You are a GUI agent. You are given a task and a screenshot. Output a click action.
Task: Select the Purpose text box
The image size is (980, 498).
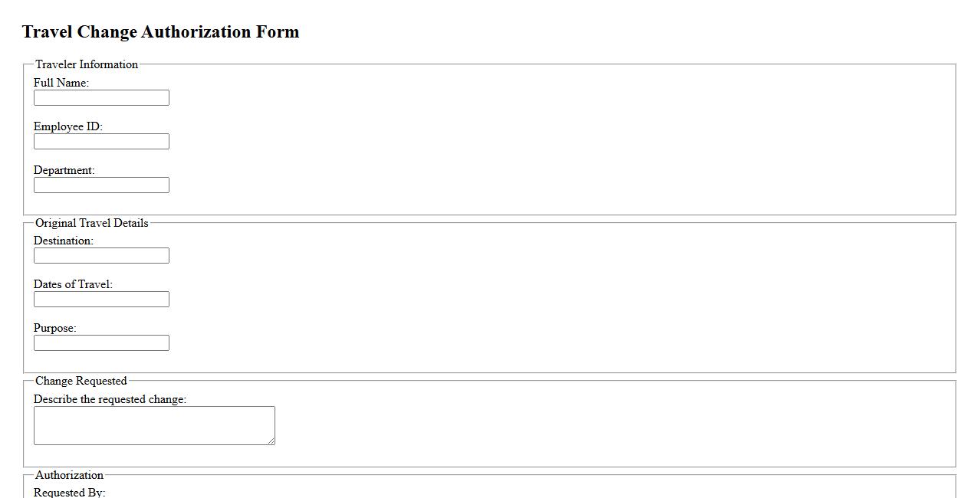pos(101,343)
